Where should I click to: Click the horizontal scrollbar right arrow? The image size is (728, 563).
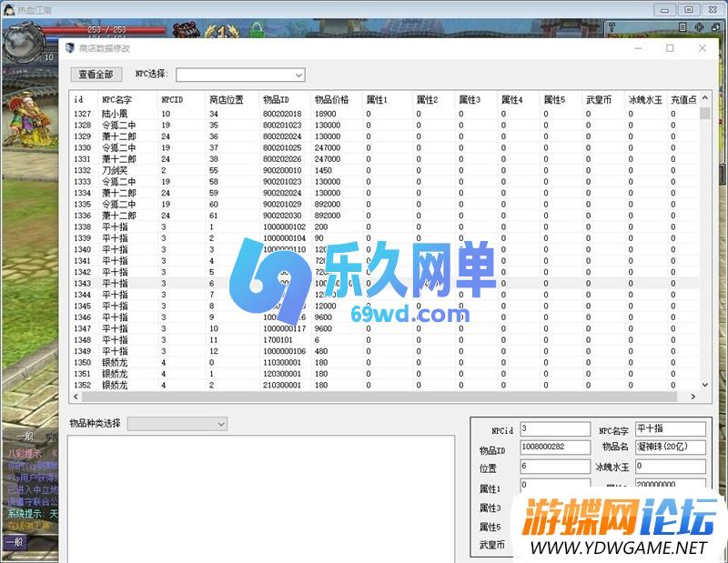(x=693, y=397)
